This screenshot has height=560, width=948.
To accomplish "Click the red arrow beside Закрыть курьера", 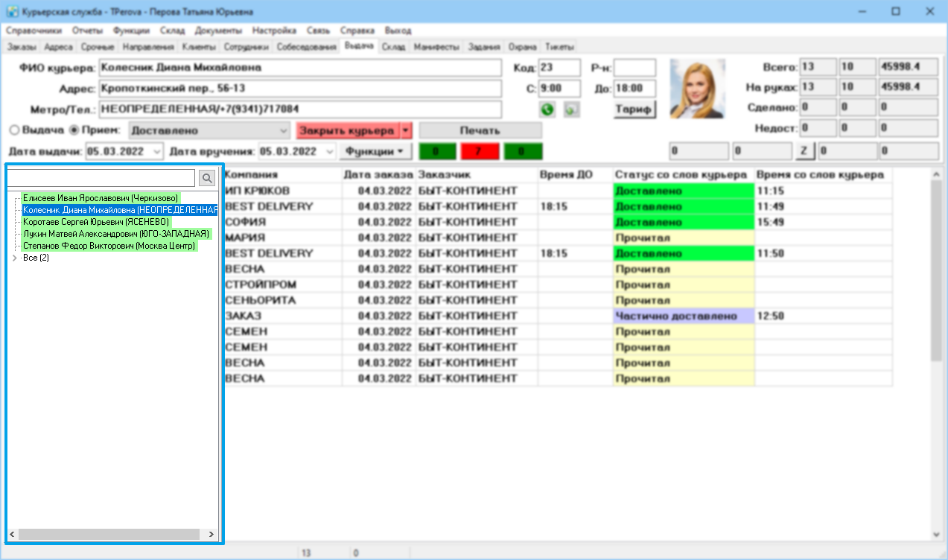I will [406, 130].
